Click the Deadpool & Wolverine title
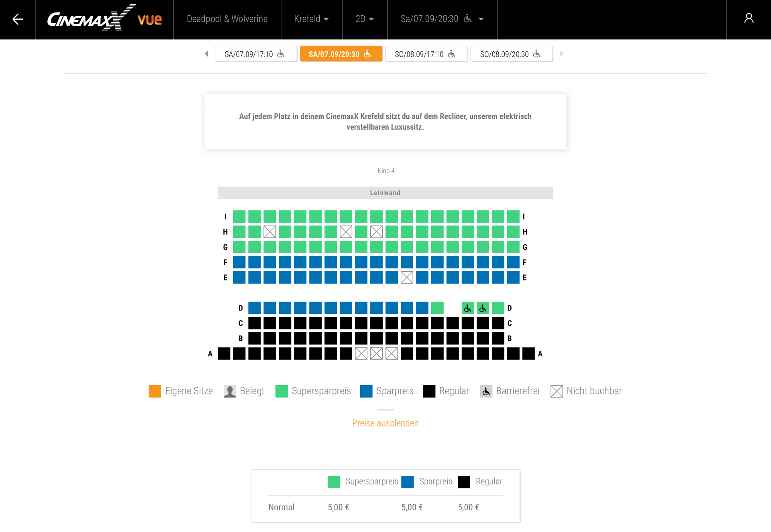The height and width of the screenshot is (532, 771). point(227,19)
